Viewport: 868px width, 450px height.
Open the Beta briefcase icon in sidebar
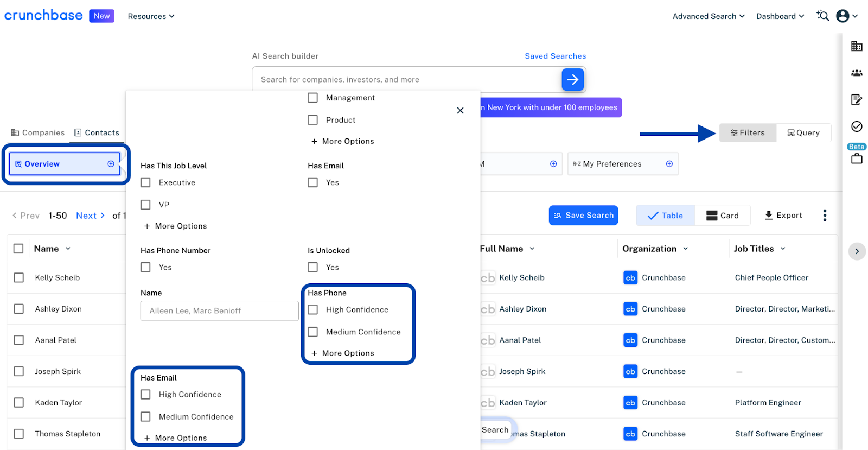(857, 159)
